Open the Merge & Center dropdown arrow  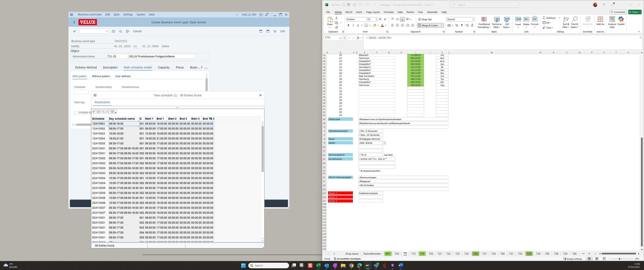pos(441,25)
